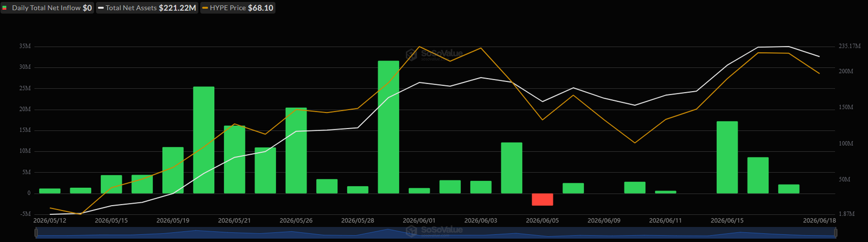The width and height of the screenshot is (868, 242).
Task: Click the 200M right axis label
Action: pyautogui.click(x=846, y=72)
